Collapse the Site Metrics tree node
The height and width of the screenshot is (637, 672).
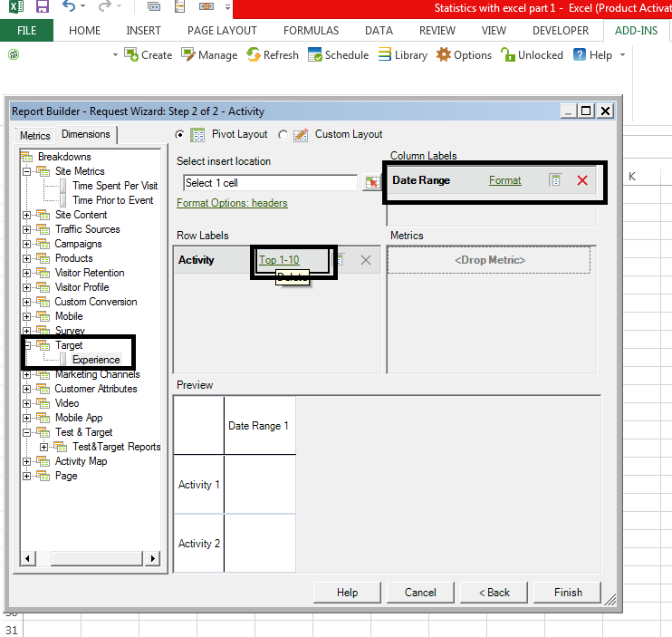[27, 171]
